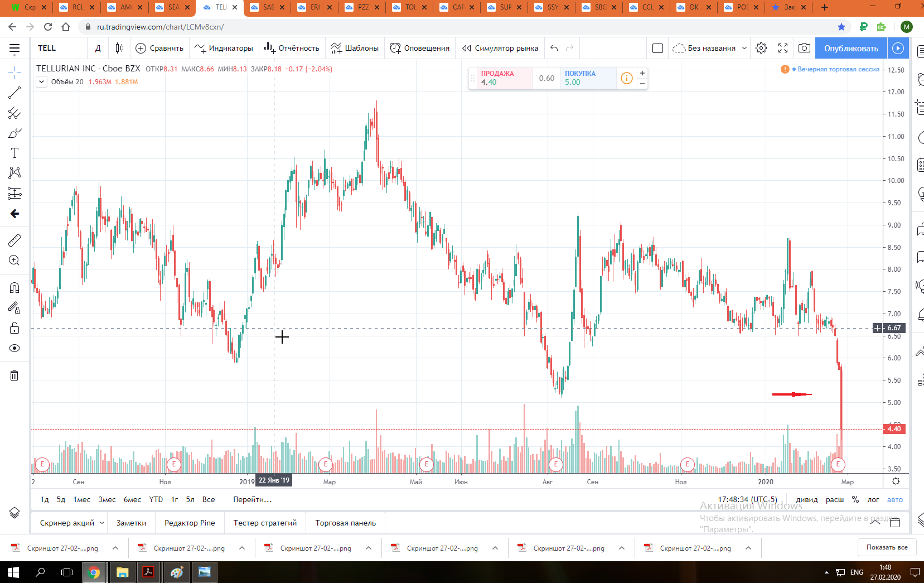924x583 pixels.
Task: Collapse the chart legend with chevron
Action: click(42, 82)
